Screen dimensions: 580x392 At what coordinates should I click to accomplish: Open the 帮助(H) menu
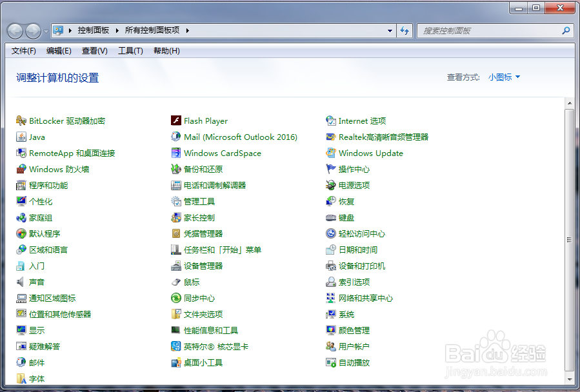point(166,51)
